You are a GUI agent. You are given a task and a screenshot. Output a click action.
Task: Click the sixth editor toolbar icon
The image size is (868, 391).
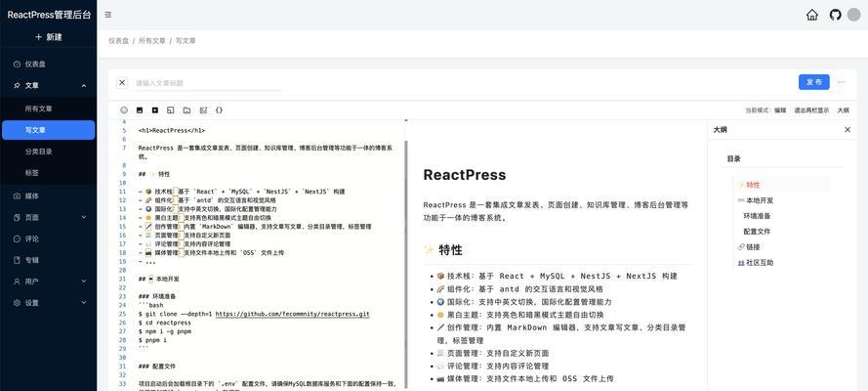(203, 110)
